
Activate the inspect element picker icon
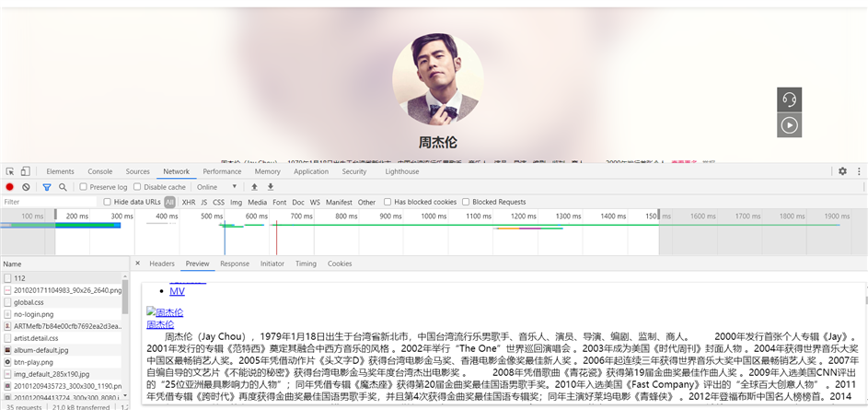pyautogui.click(x=10, y=171)
